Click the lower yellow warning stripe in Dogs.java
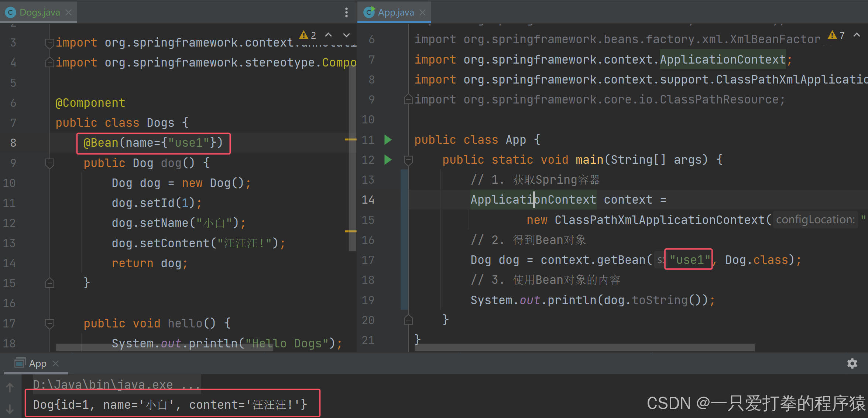868x418 pixels. (350, 231)
